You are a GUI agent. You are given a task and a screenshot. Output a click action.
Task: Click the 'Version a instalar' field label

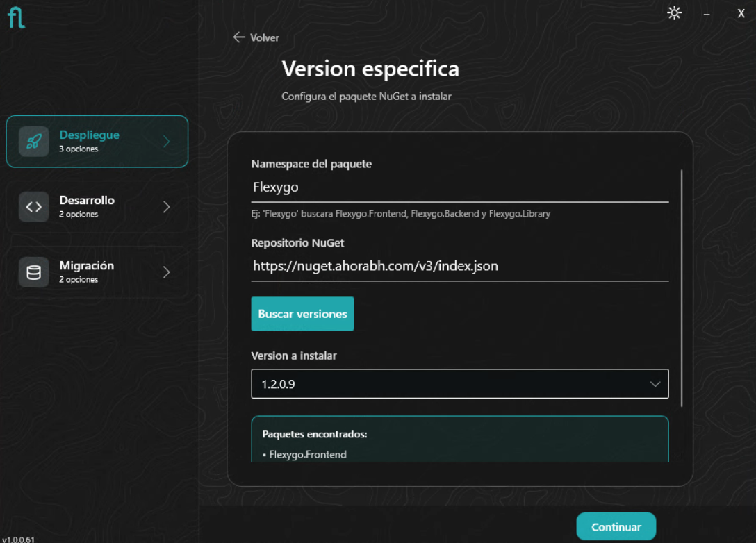click(x=294, y=356)
